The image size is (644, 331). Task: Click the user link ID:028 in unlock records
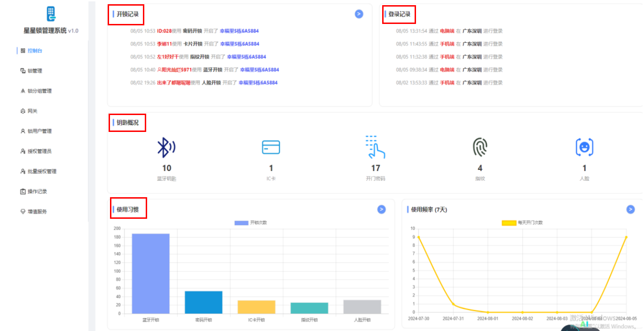(164, 31)
